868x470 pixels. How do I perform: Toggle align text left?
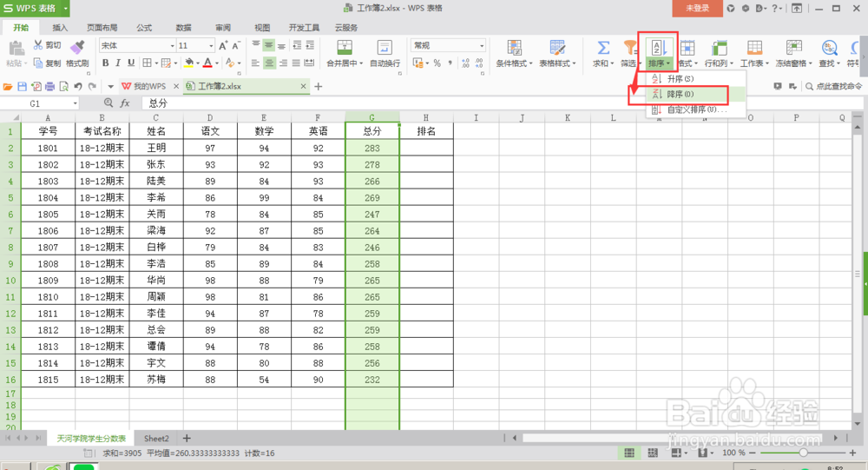pos(255,63)
